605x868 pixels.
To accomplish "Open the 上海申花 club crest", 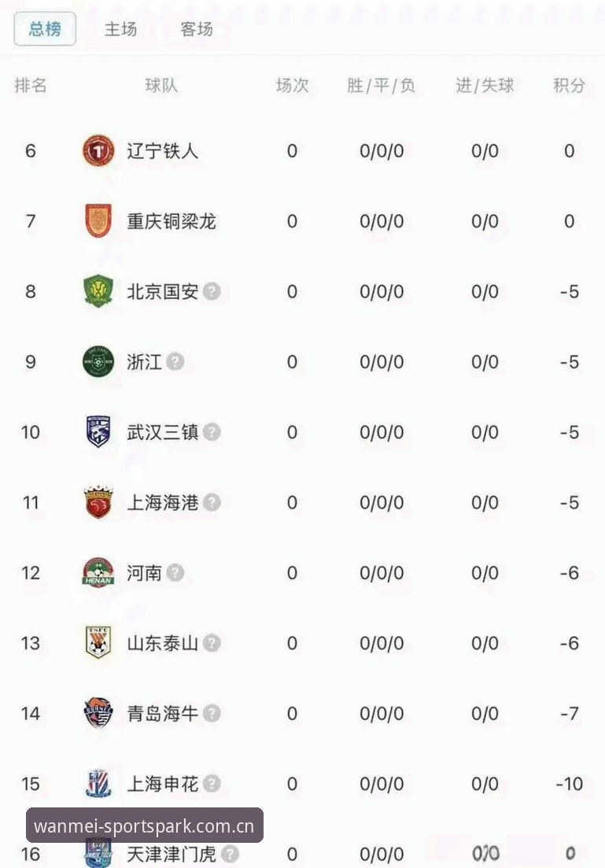I will 98,783.
